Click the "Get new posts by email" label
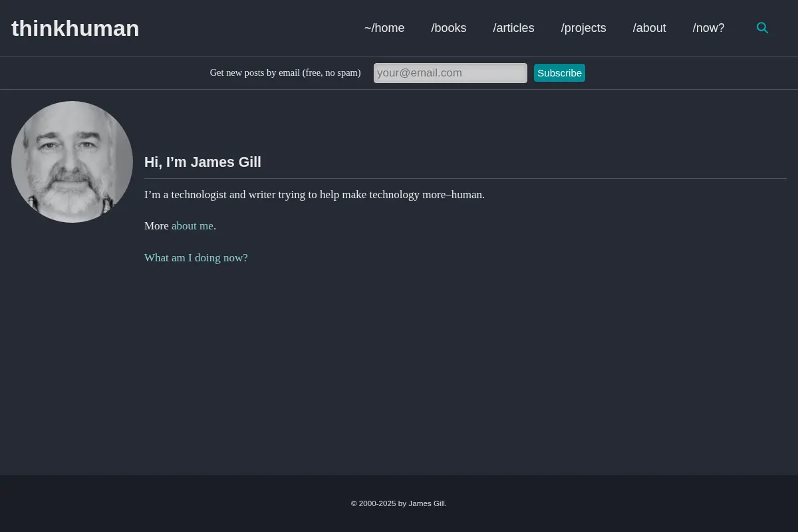This screenshot has height=532, width=798. [x=285, y=72]
